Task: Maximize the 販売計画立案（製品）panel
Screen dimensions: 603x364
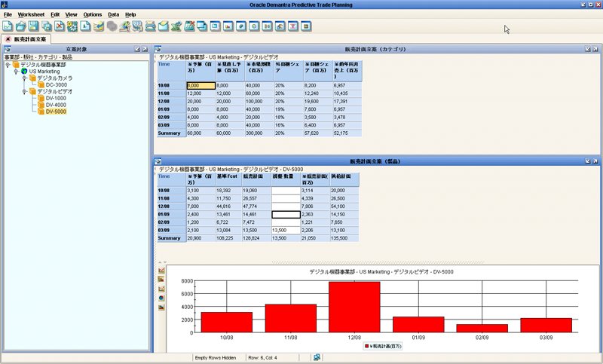Action: tap(595, 161)
